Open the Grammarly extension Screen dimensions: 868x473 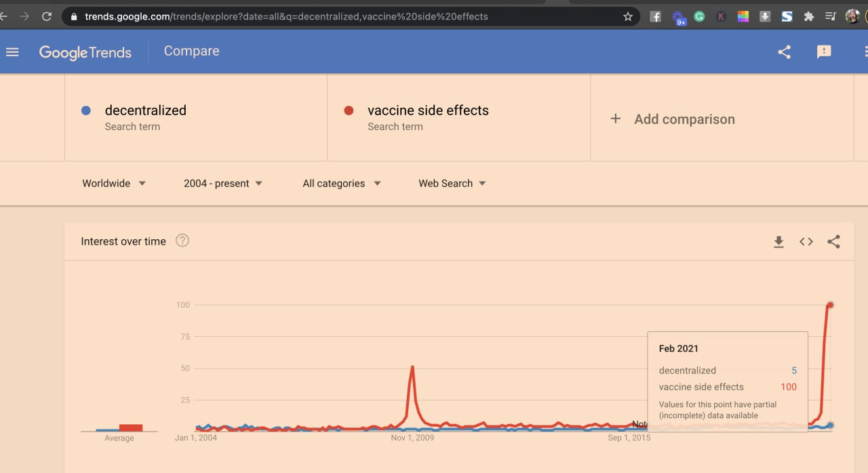tap(699, 16)
